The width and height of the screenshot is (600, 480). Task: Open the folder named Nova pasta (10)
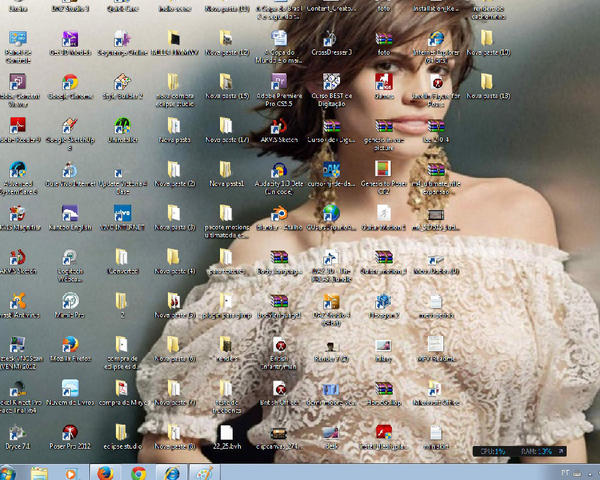tap(488, 43)
